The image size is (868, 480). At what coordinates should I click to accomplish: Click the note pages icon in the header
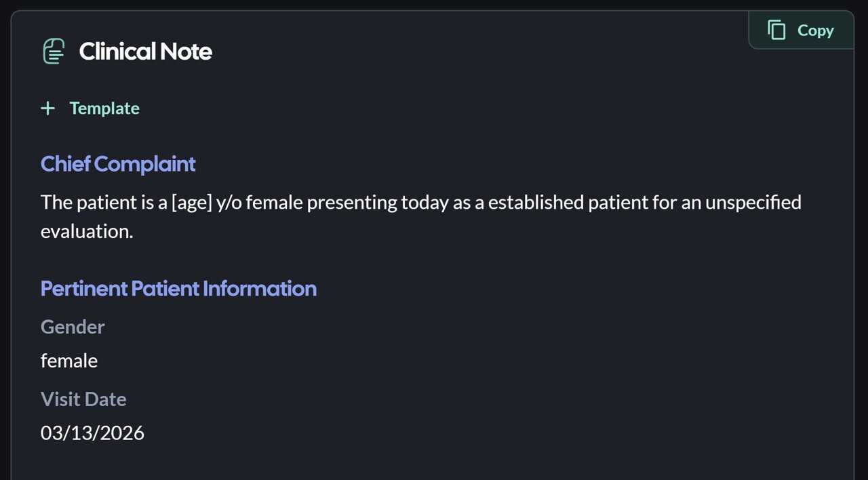[54, 51]
